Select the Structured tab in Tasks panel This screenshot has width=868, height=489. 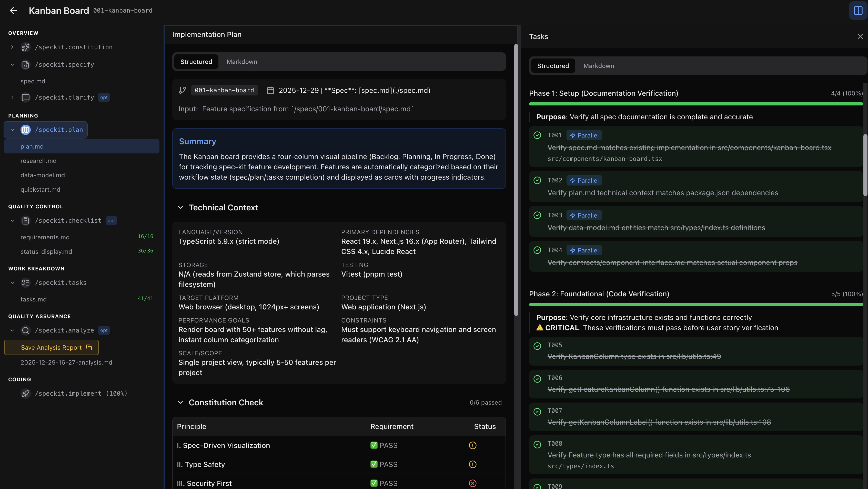pos(553,65)
